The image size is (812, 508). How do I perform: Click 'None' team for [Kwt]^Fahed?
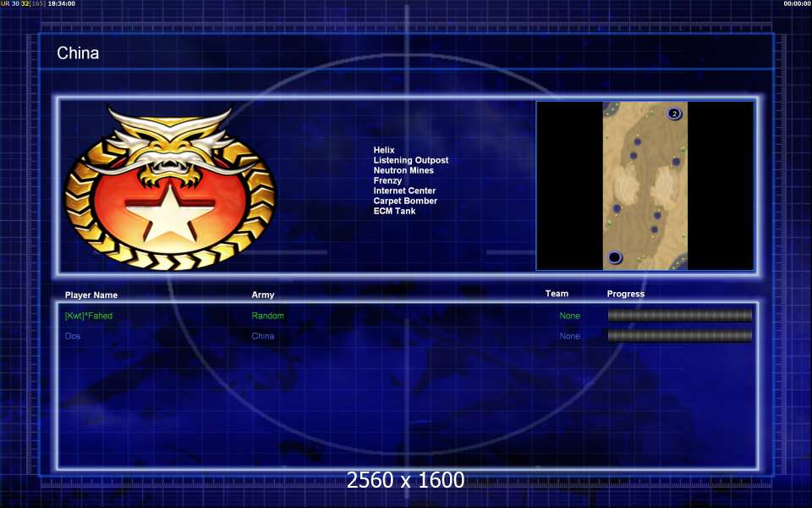tap(569, 316)
